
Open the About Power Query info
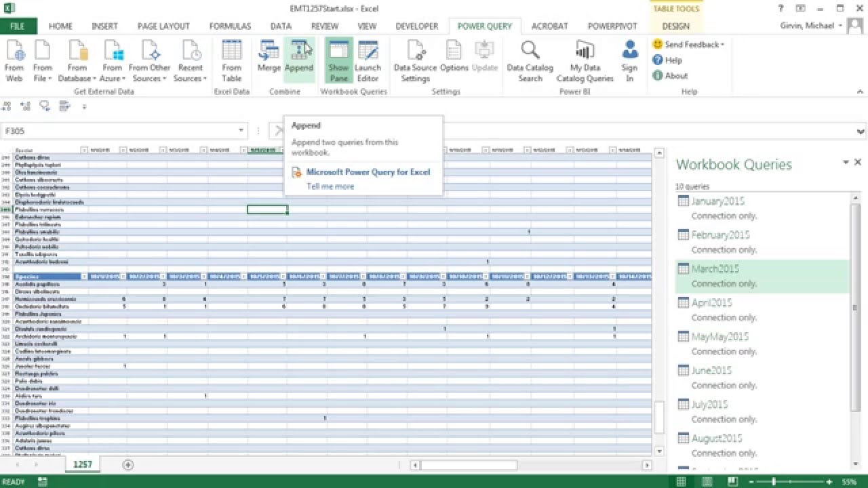point(670,75)
